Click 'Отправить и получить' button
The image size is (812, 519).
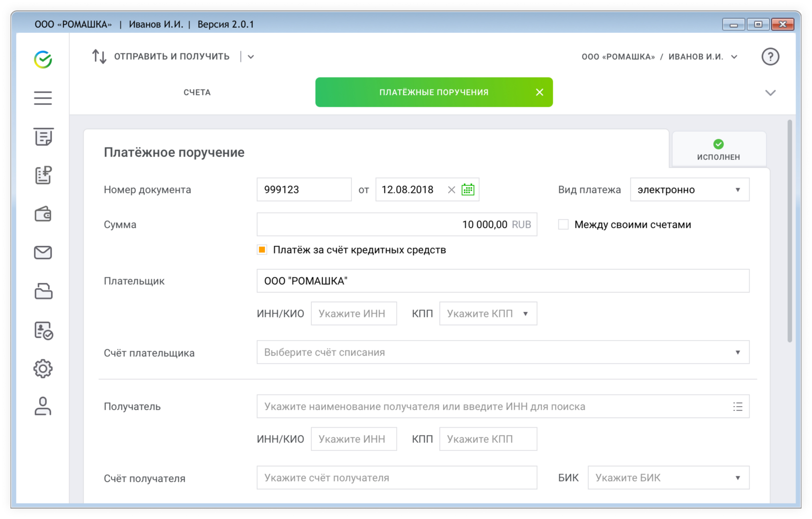click(162, 57)
